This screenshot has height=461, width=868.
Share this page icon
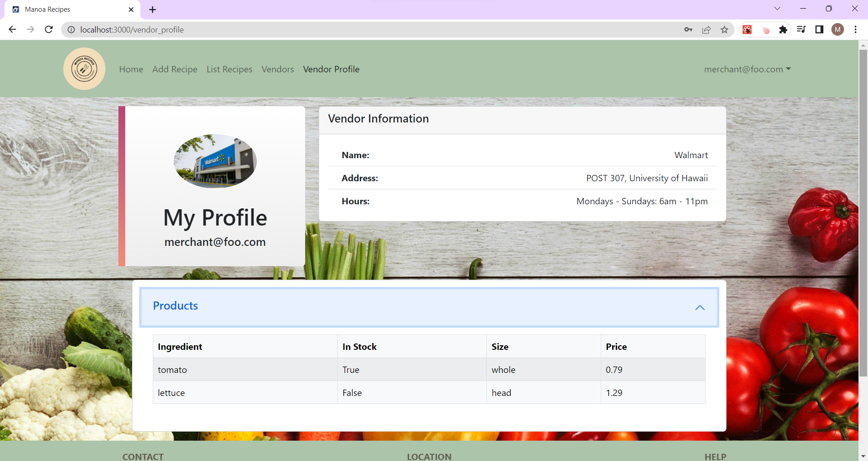pos(706,29)
